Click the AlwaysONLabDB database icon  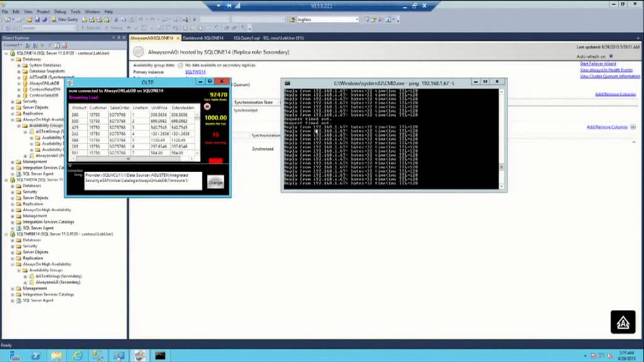[x=25, y=84]
